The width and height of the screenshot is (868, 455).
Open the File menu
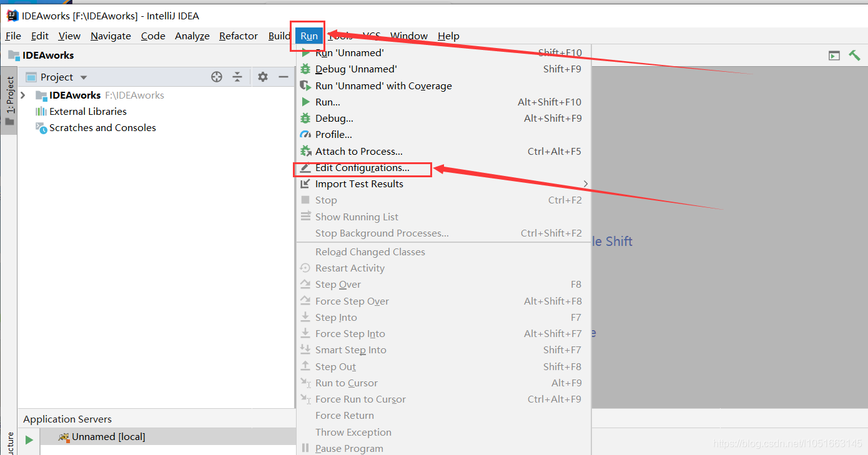(x=13, y=36)
